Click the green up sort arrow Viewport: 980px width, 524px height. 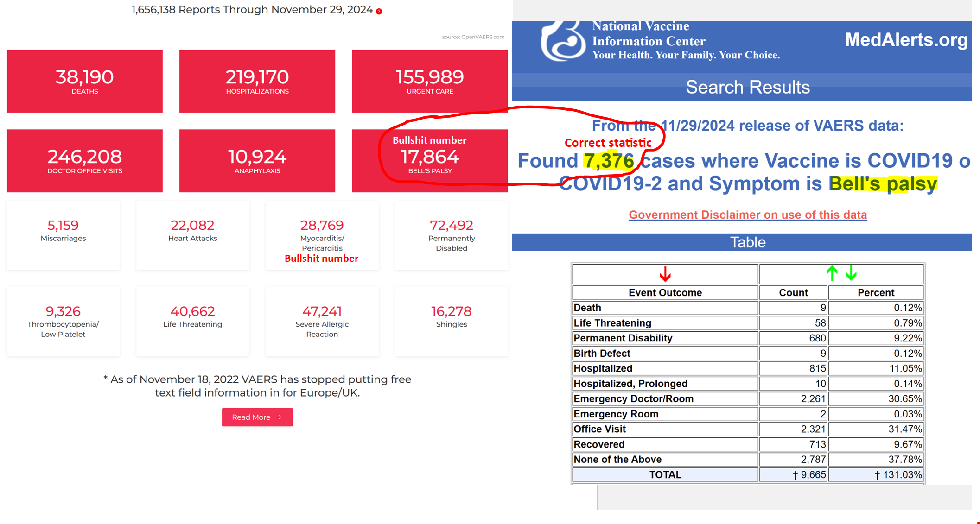pos(832,273)
